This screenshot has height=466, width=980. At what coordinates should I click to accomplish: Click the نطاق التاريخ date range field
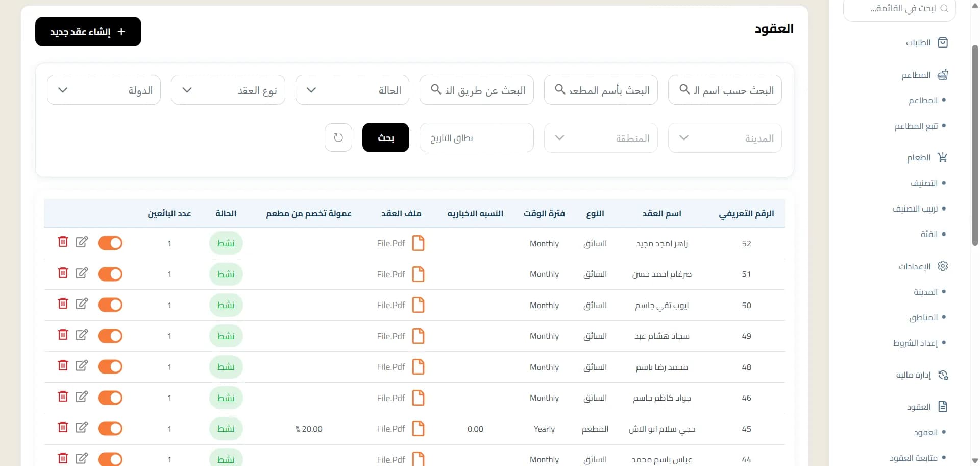(x=477, y=138)
